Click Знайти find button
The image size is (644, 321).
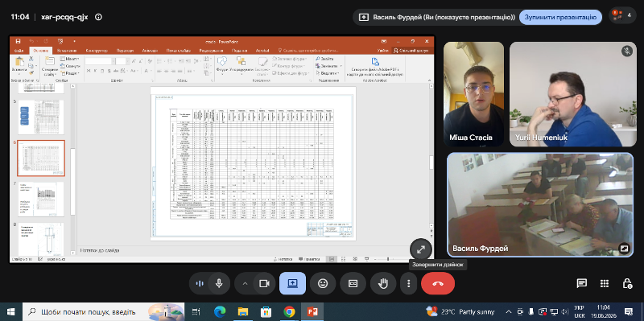click(x=324, y=59)
